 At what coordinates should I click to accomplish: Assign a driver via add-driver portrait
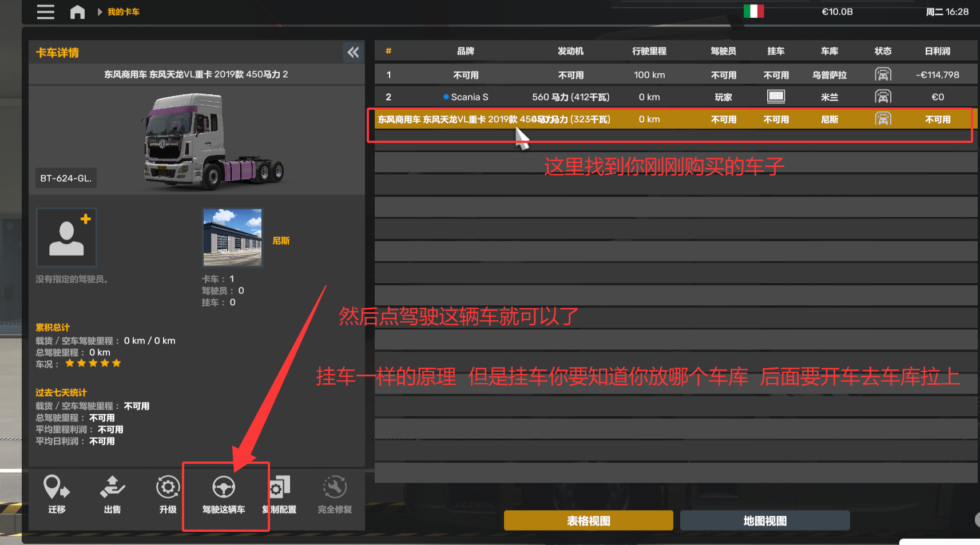(x=66, y=237)
